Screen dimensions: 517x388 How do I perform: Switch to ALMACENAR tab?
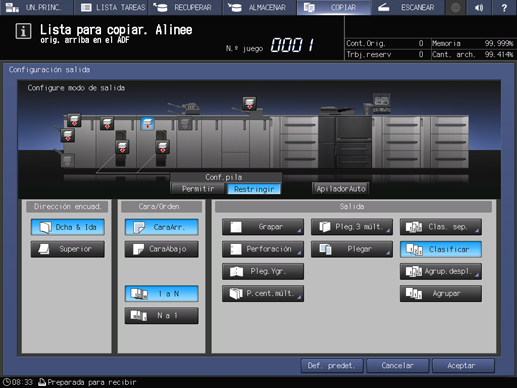click(x=260, y=7)
